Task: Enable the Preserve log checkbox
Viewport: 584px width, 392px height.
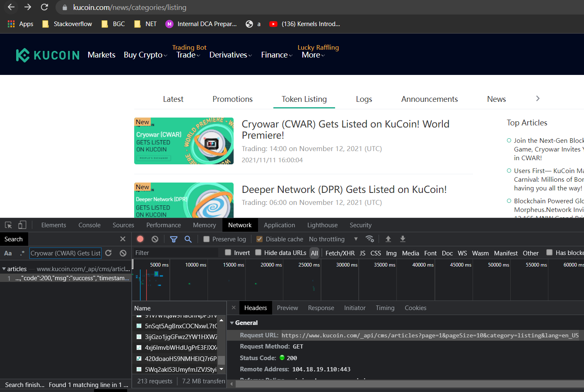Action: [x=206, y=239]
